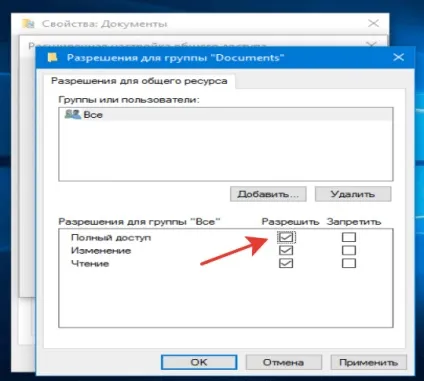Screen dimensions: 424x381
Task: Click the Полный доступ permission label
Action: (x=111, y=238)
